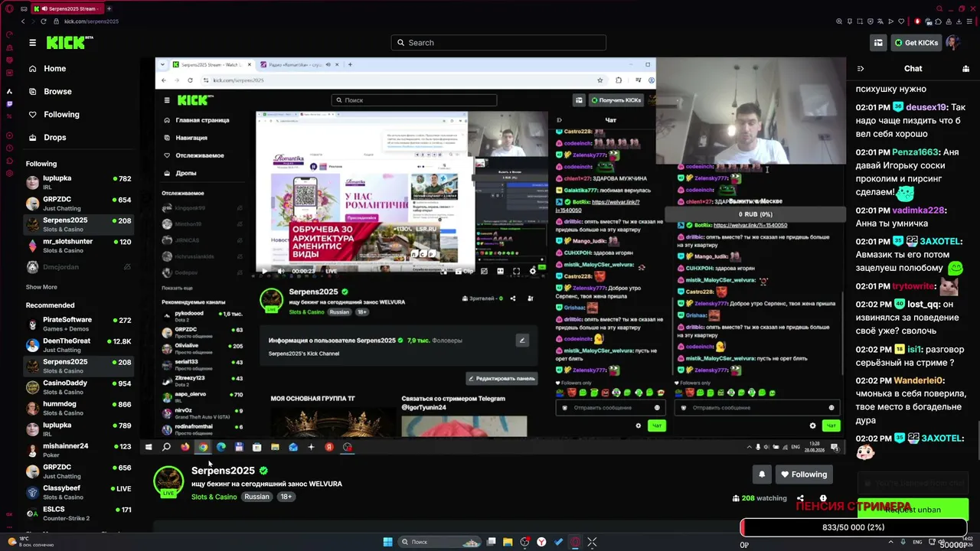
Task: Open the Home page in sidebar
Action: tap(47, 69)
